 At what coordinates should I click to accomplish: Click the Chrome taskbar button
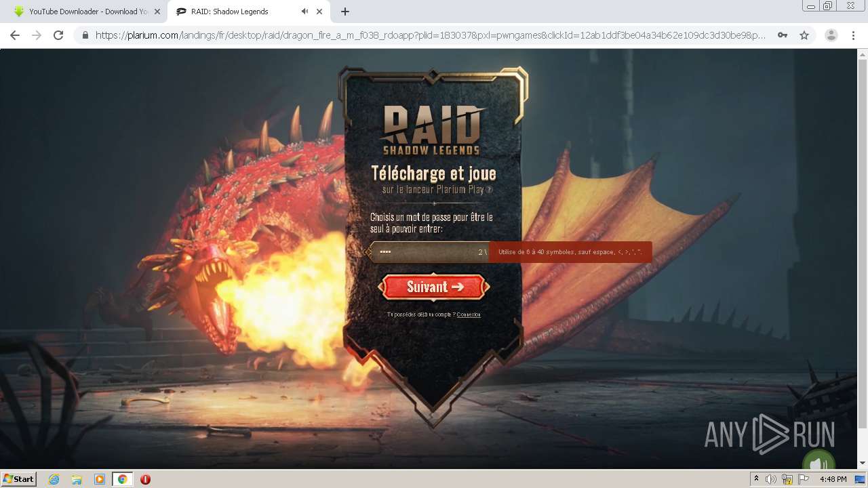tap(122, 479)
